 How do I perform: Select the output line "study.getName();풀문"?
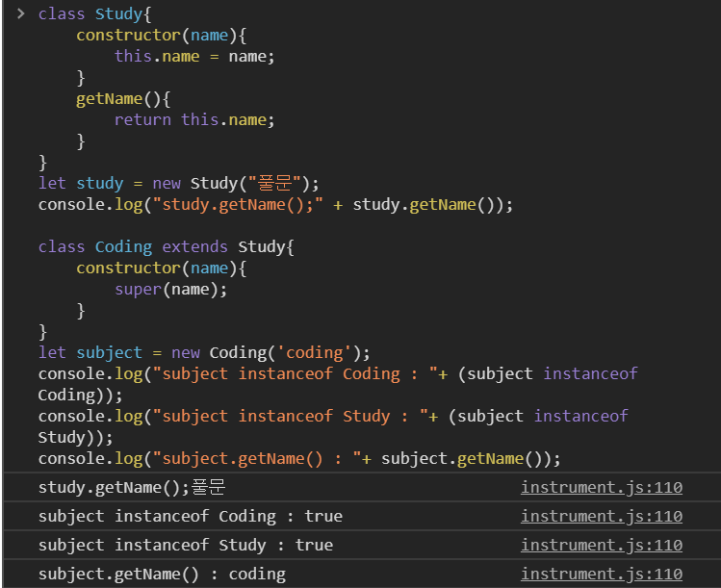132,487
